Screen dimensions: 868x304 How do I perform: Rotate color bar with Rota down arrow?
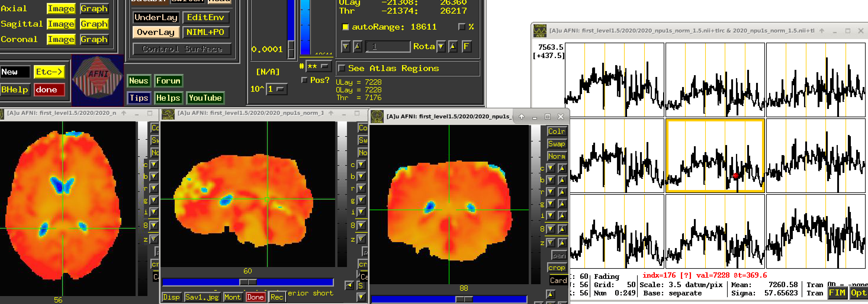coord(441,46)
